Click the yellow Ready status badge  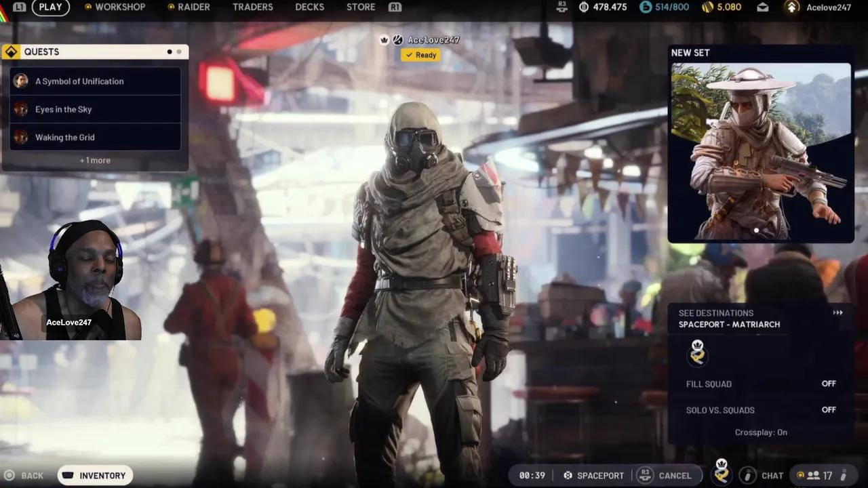[420, 55]
